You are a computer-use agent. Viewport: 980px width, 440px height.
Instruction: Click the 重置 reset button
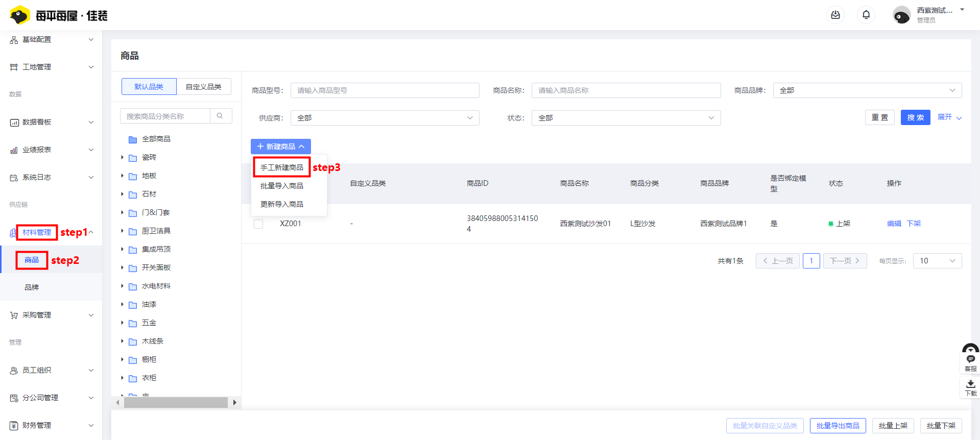[x=879, y=117]
